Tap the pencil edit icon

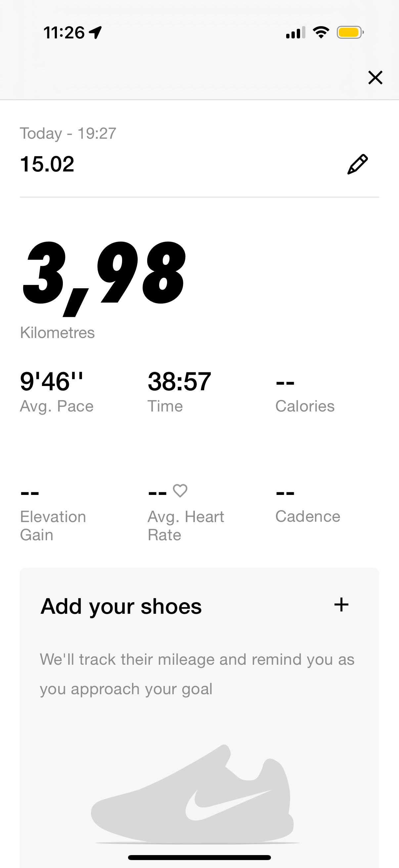pos(358,165)
